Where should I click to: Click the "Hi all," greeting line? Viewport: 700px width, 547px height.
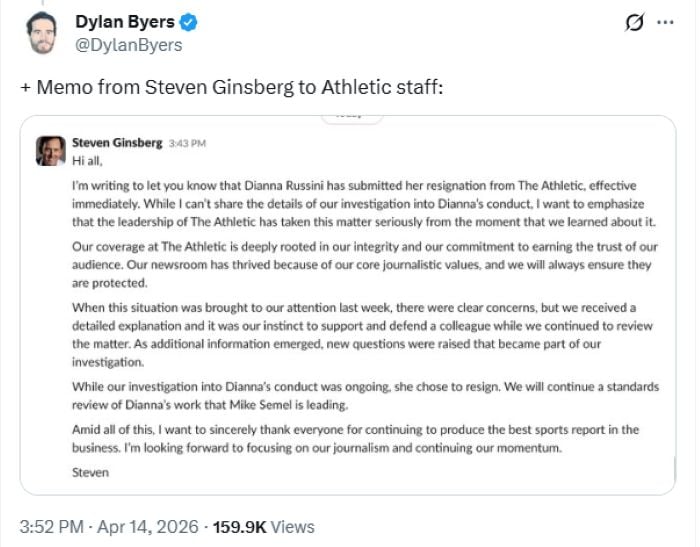(x=88, y=159)
